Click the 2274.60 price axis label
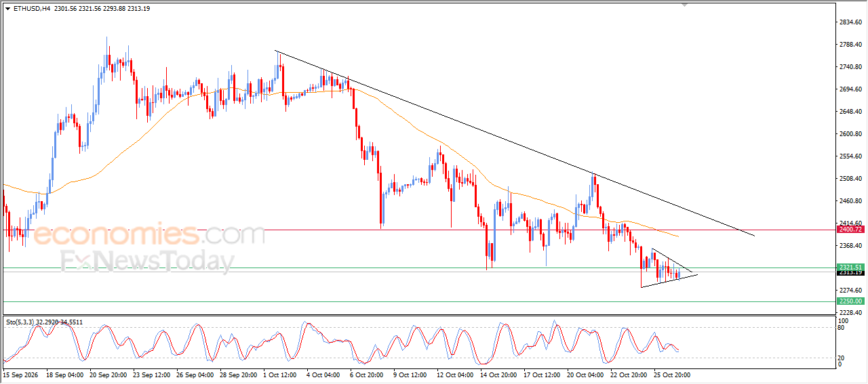Viewport: 868px width, 384px height. [850, 290]
